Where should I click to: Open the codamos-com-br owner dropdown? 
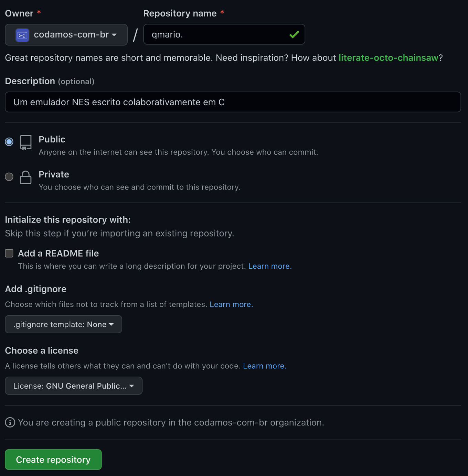pos(66,35)
